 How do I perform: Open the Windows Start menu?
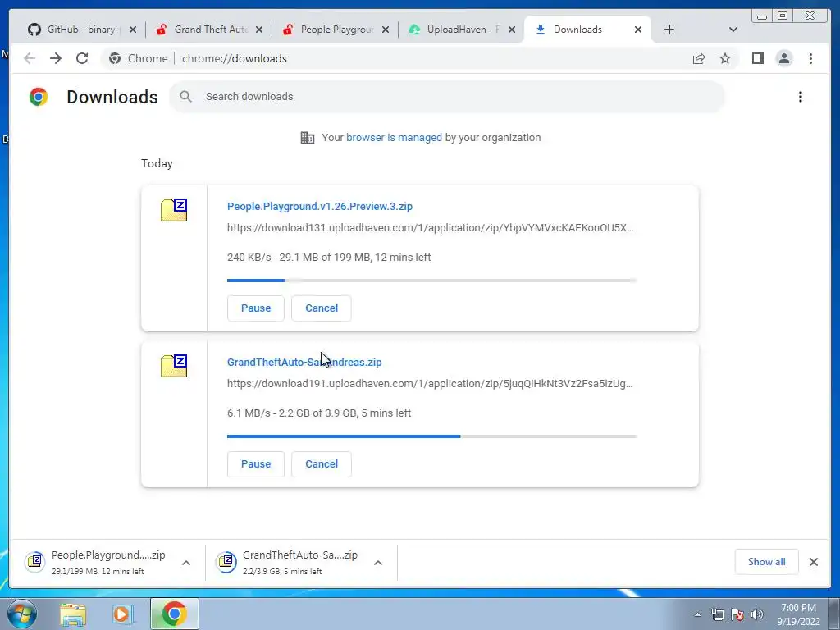(22, 614)
